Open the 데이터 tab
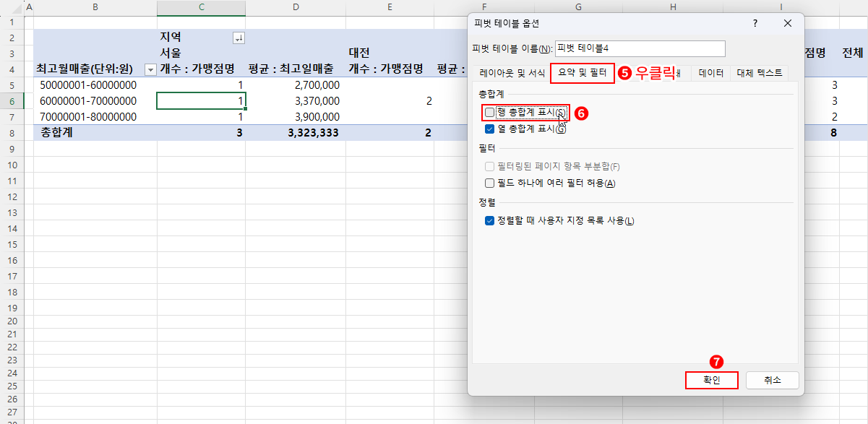 [x=710, y=73]
